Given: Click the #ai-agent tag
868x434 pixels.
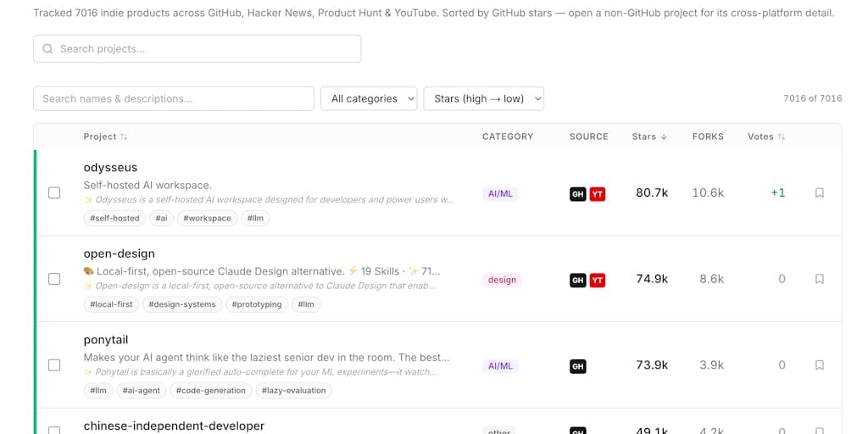Looking at the screenshot, I should tap(142, 391).
